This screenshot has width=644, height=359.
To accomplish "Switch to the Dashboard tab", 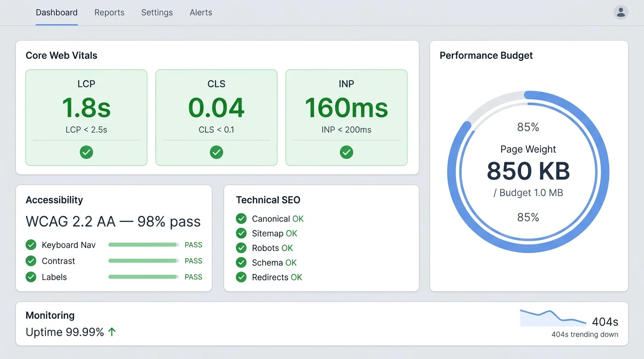I will [x=57, y=13].
